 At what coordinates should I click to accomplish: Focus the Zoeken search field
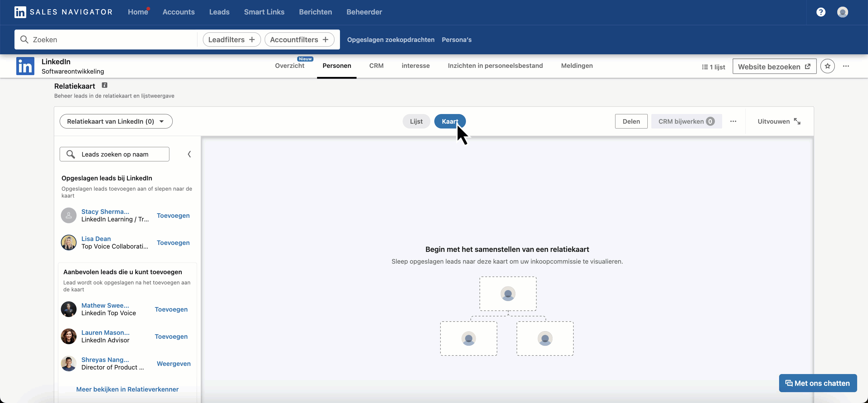coord(106,40)
